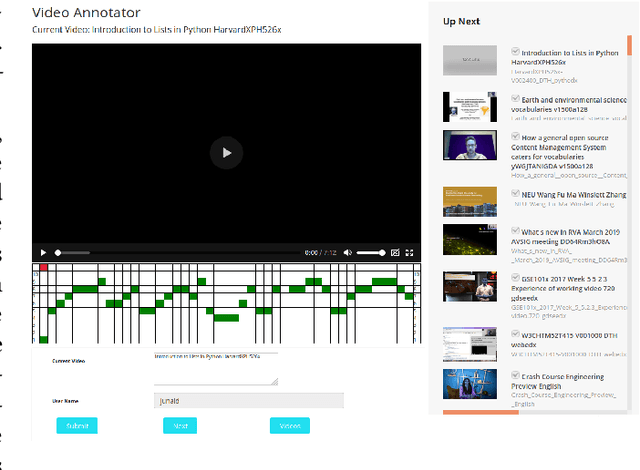Screen dimensions: 640x470
Task: Adjust the volume slider in player
Action: tap(371, 253)
